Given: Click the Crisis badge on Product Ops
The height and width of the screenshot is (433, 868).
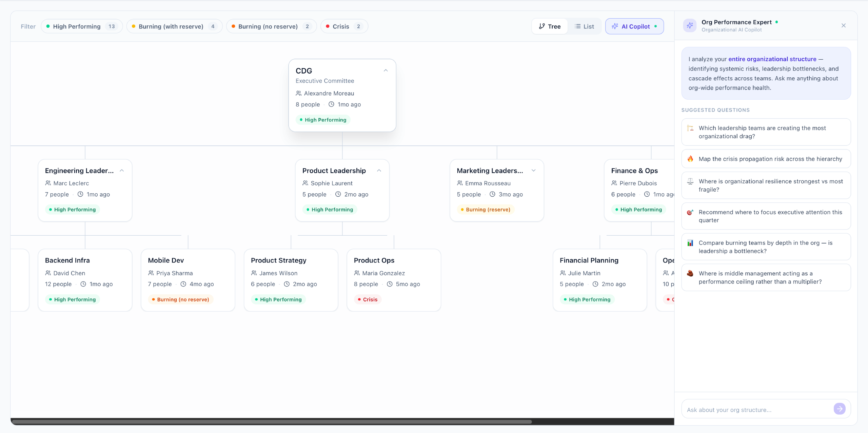Looking at the screenshot, I should tap(368, 299).
